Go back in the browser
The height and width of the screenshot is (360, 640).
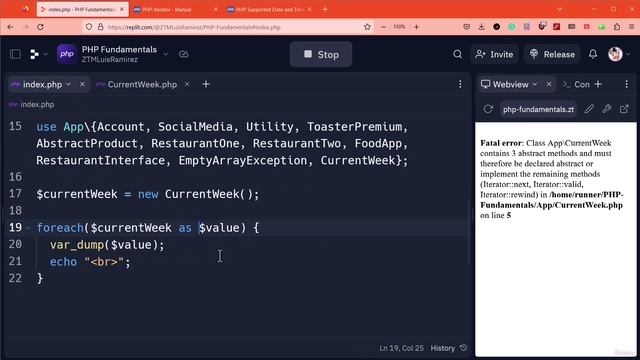click(10, 27)
